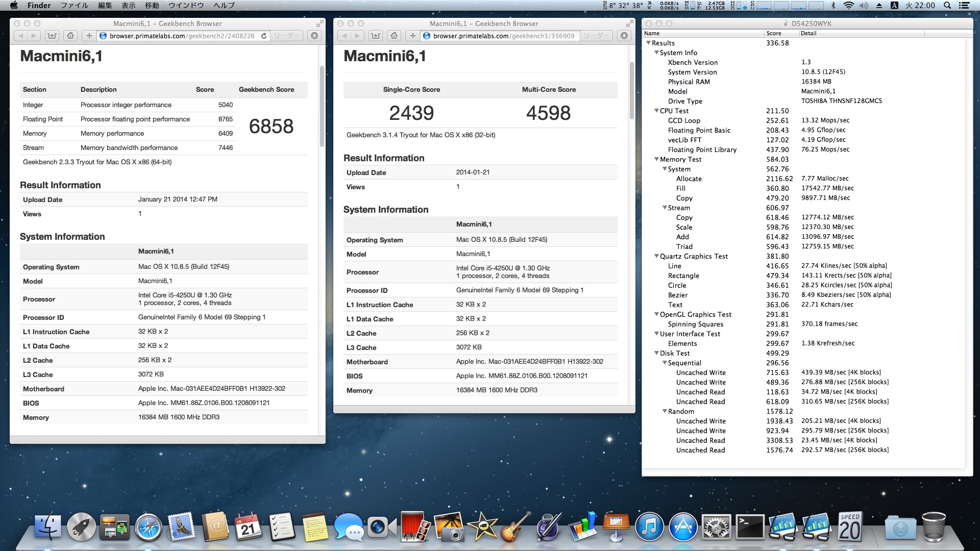
Task: Add a bookmark in the geekbench3 Safari window
Action: click(x=412, y=36)
